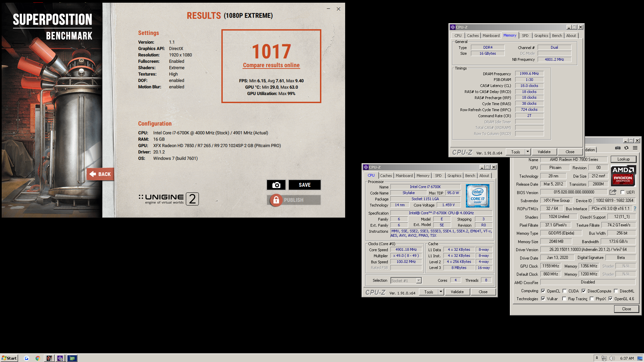Toggle the Ray Tracing checkbox
The height and width of the screenshot is (362, 644).
pos(564,299)
